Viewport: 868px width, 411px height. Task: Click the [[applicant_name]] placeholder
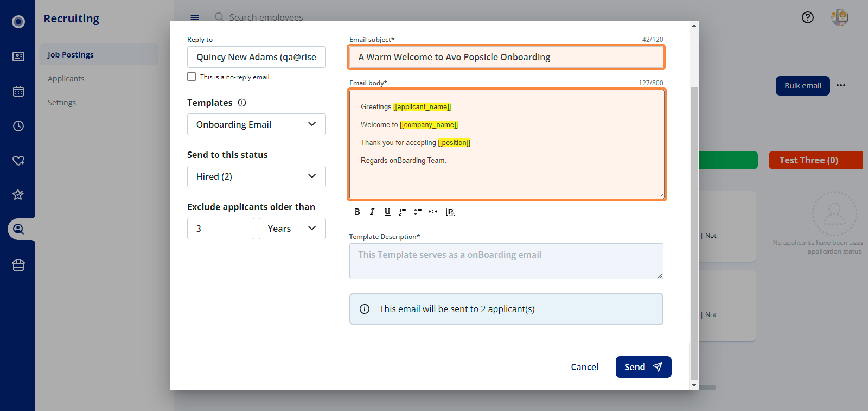(x=422, y=106)
